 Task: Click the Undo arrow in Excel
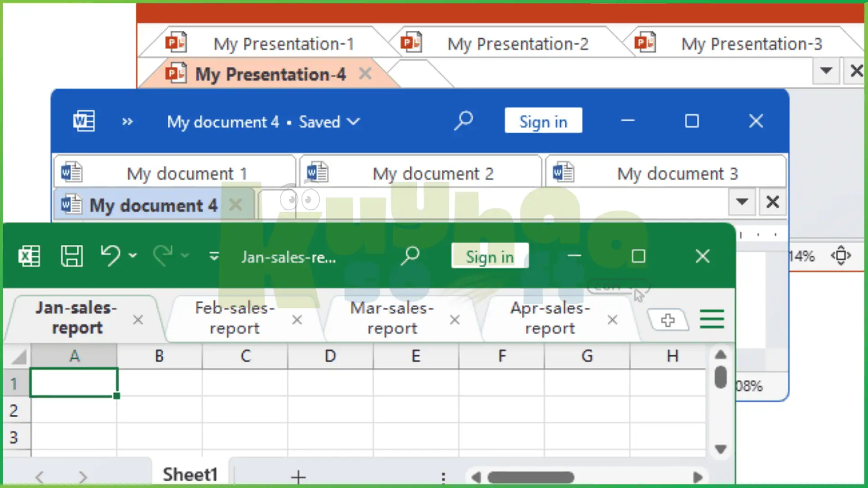(x=110, y=255)
